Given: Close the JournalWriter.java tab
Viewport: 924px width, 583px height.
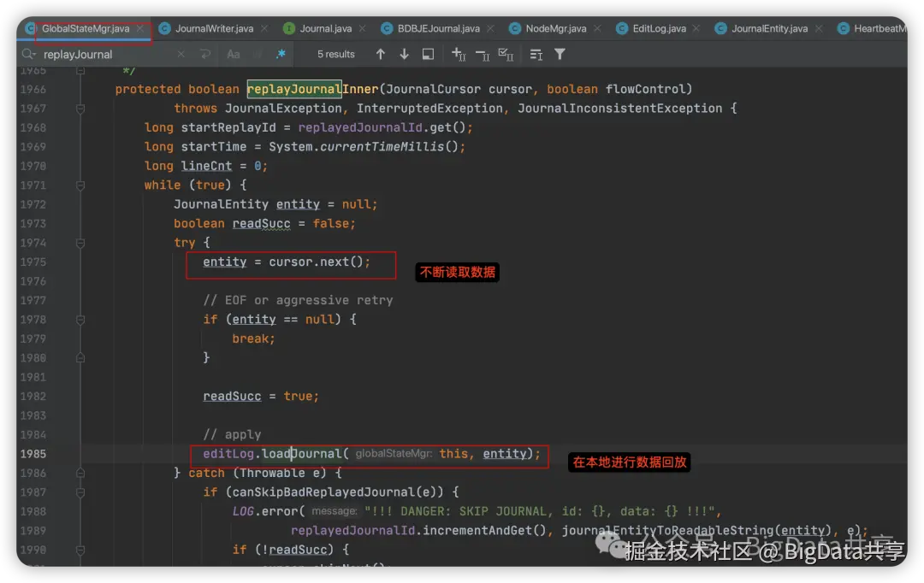Looking at the screenshot, I should 264,28.
